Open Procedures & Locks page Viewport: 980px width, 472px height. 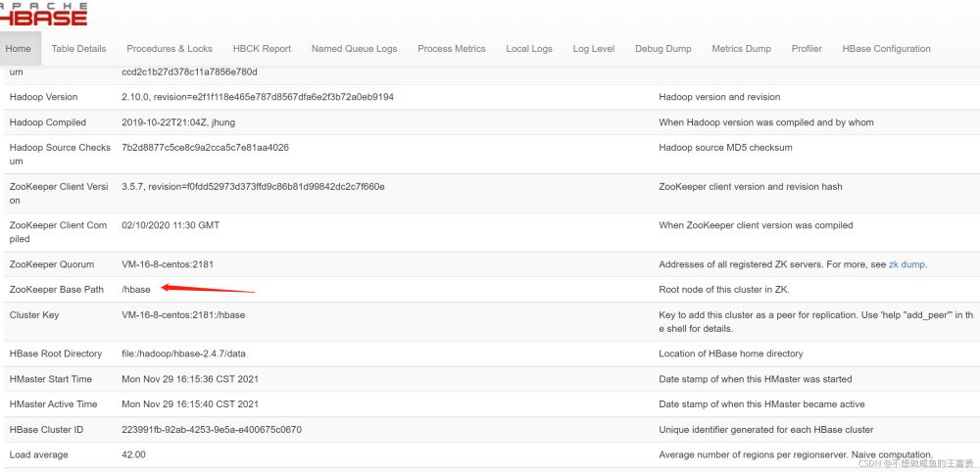pyautogui.click(x=170, y=49)
